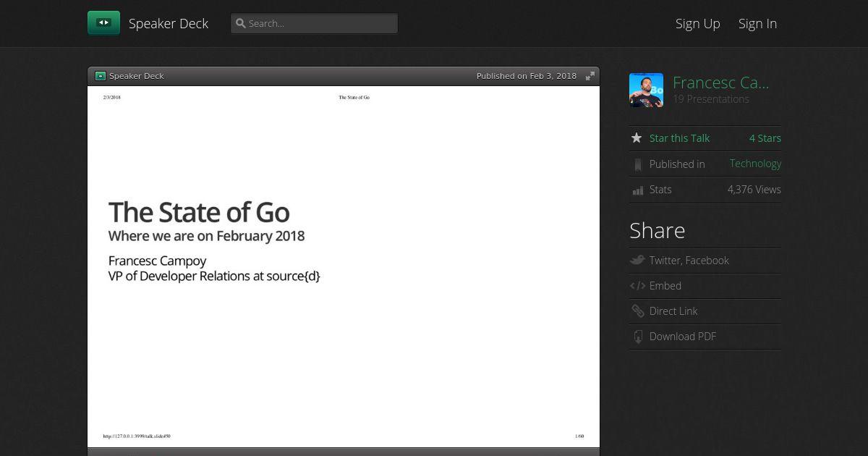Viewport: 868px width, 456px height.
Task: Open the Speaker Deck home link text
Action: tap(169, 23)
